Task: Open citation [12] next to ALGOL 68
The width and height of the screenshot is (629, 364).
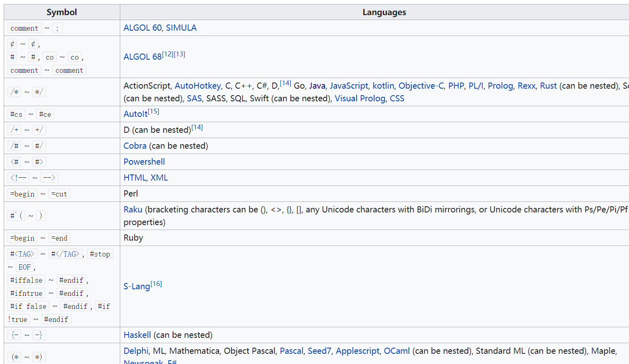Action: [x=168, y=54]
